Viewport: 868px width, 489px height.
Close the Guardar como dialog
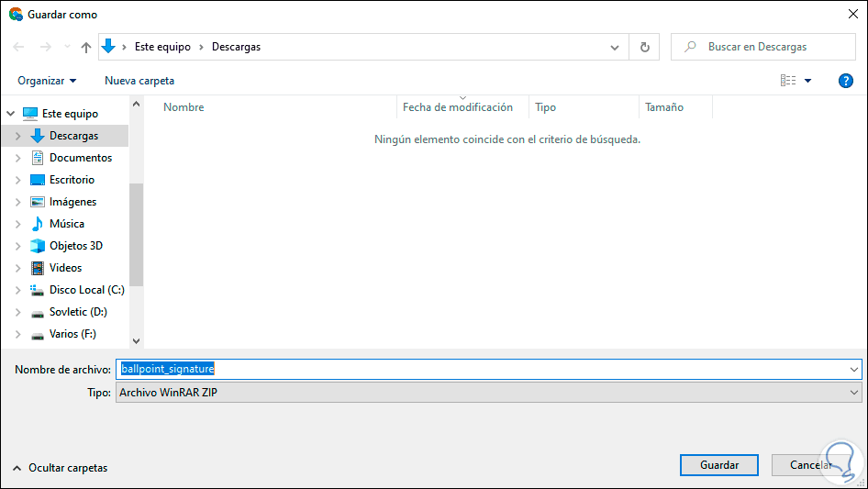coord(853,14)
